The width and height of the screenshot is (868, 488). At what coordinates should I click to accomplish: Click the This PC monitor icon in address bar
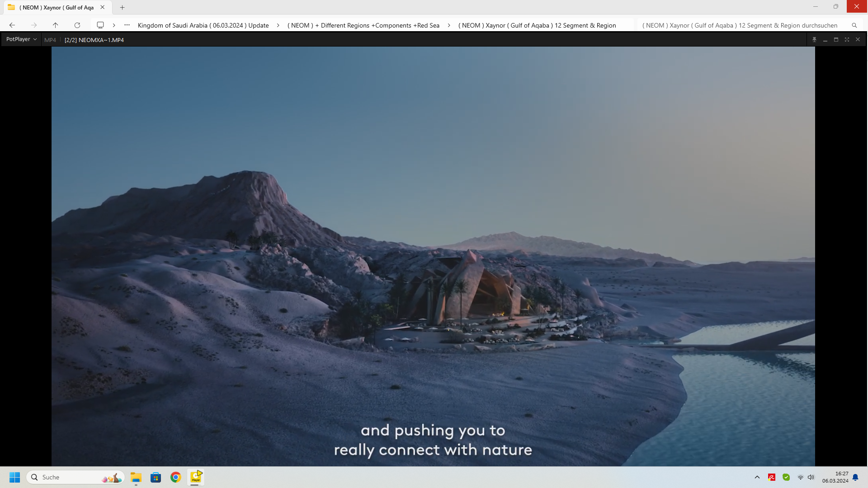coord(100,25)
